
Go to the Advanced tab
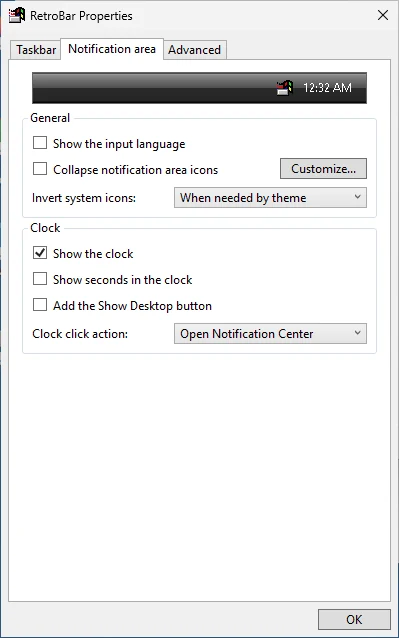coord(194,50)
